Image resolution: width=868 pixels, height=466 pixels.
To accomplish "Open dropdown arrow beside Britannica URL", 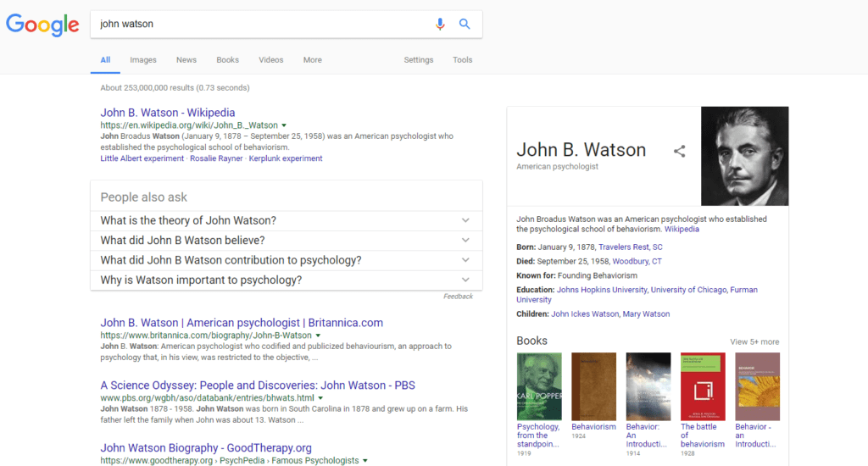I will 318,336.
